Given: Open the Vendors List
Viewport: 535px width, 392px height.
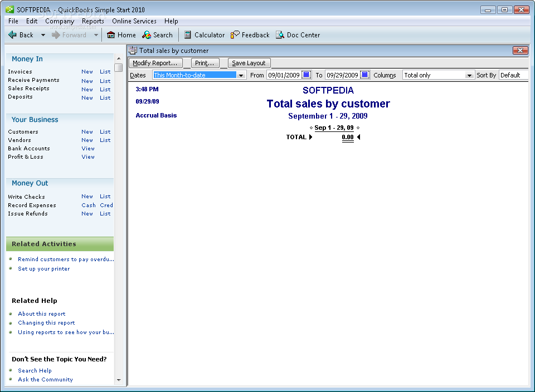Looking at the screenshot, I should 105,140.
